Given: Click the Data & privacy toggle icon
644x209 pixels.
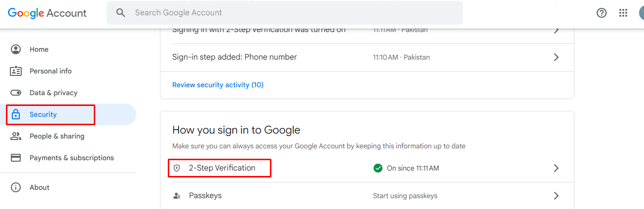Looking at the screenshot, I should coord(16,93).
